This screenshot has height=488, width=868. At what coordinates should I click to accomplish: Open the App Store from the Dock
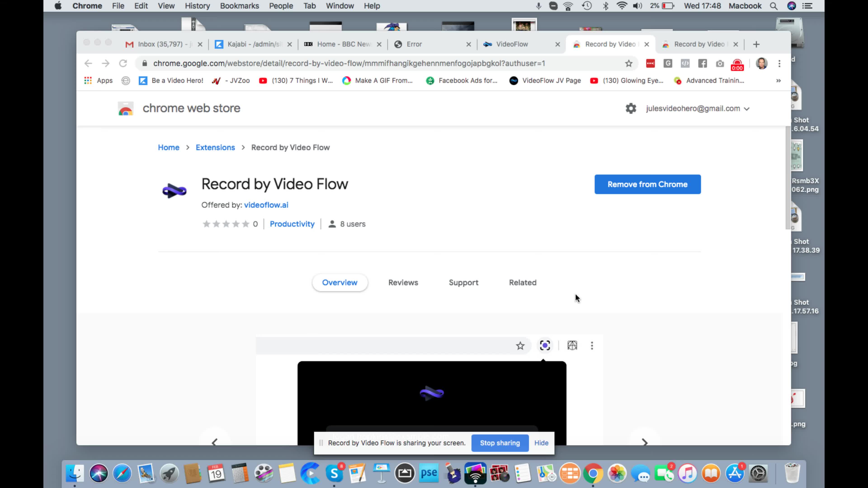735,473
